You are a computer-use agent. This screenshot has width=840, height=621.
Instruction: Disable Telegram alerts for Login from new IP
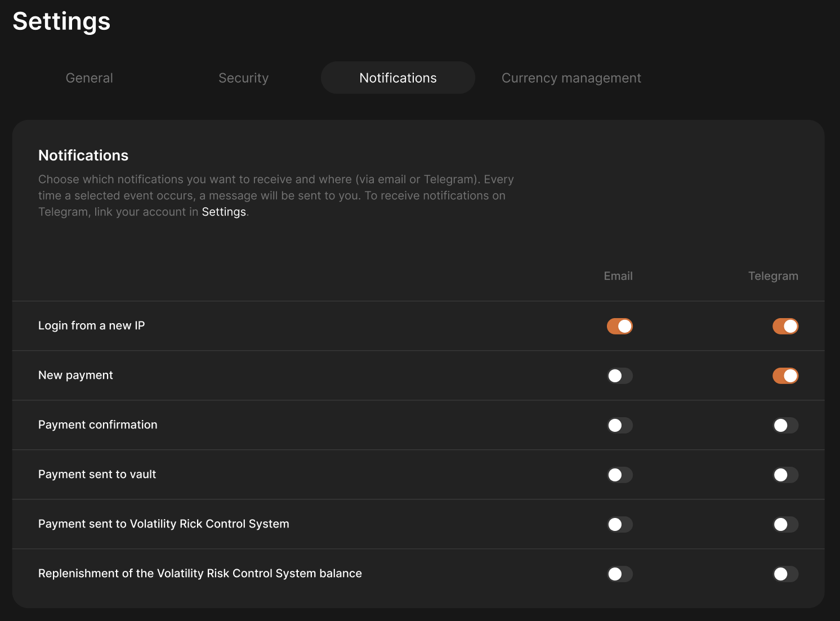point(785,327)
